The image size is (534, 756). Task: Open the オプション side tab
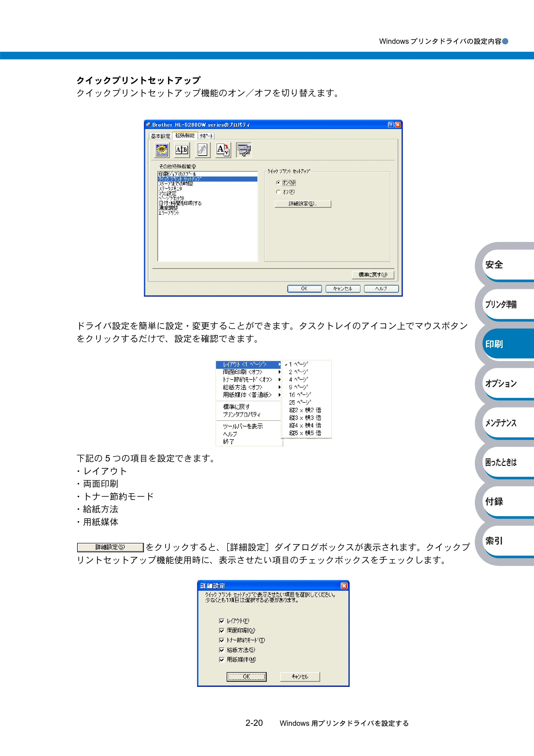[x=508, y=383]
